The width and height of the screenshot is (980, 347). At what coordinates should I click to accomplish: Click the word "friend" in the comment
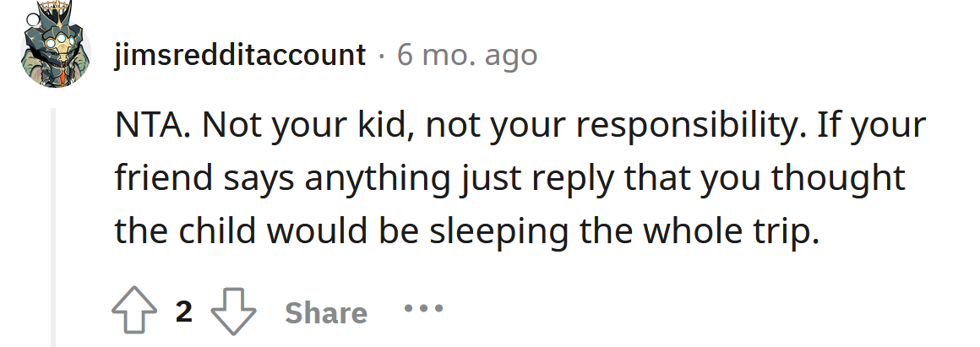pyautogui.click(x=161, y=179)
